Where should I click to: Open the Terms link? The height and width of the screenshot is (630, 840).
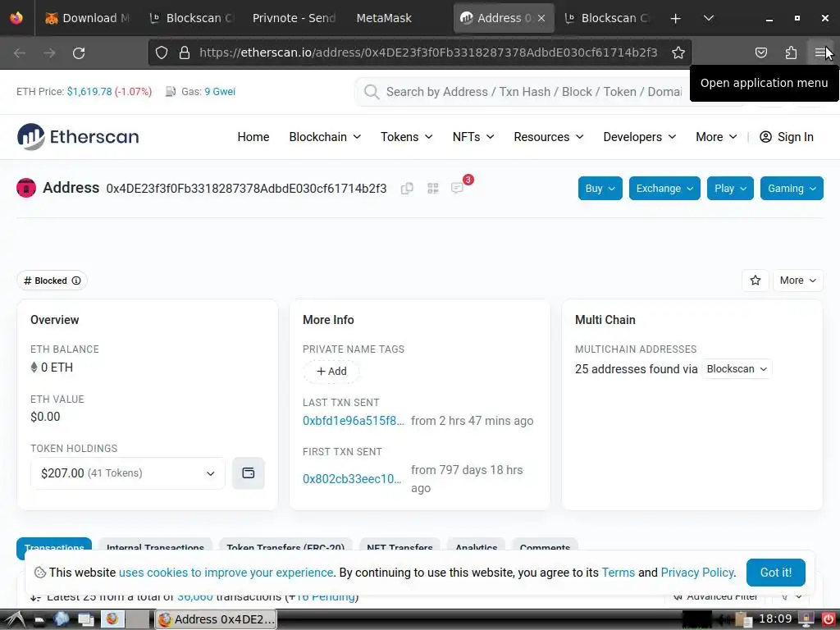619,573
